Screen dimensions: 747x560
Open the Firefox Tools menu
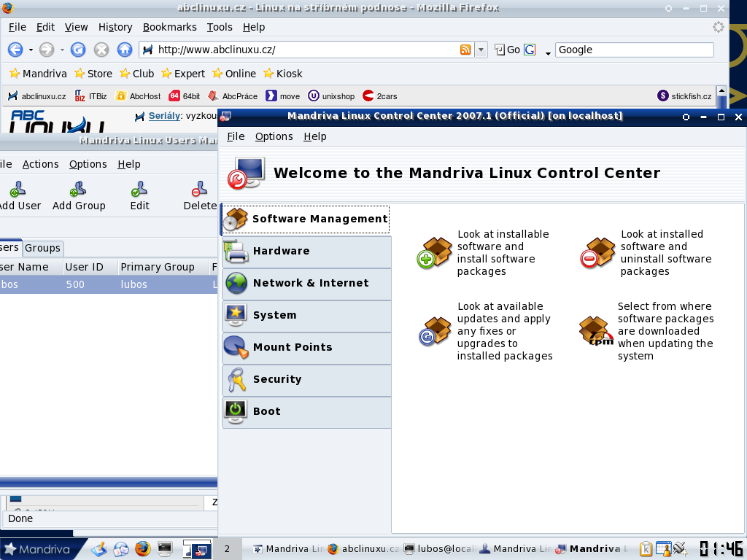tap(220, 27)
